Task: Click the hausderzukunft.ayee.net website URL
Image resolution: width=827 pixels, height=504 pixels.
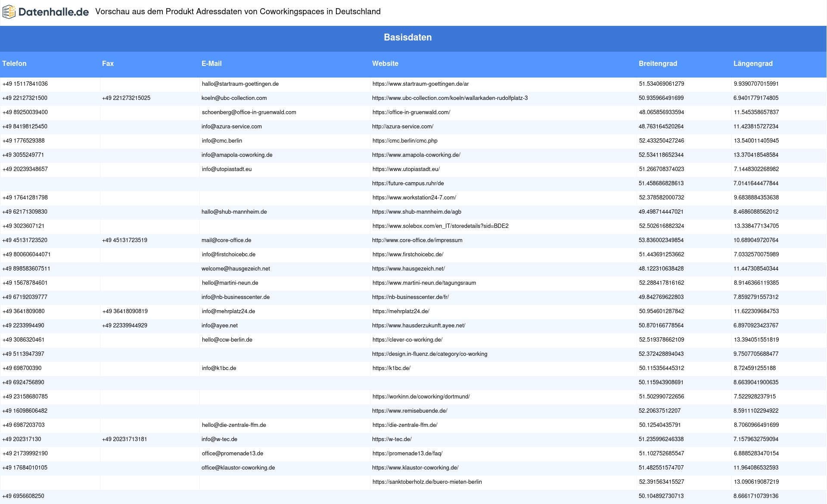Action: (419, 326)
